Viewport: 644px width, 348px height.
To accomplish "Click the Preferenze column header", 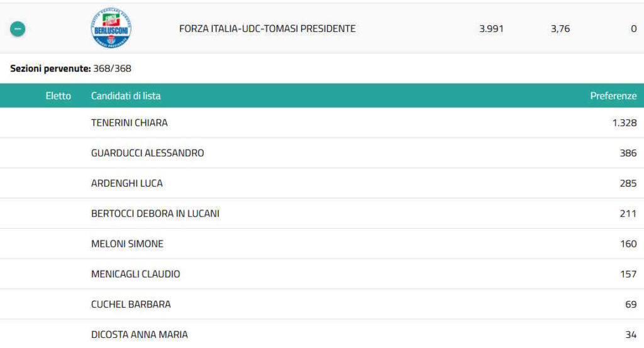I will (613, 96).
